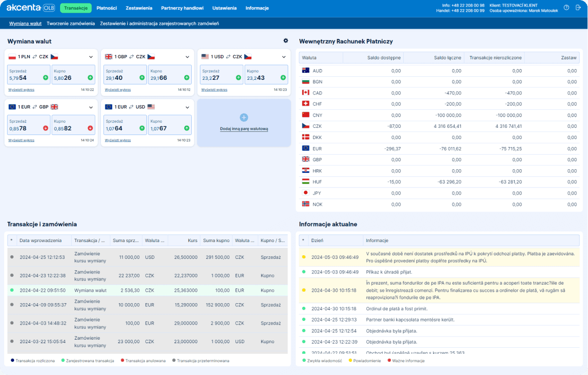Switch to Tworzenie zamówienia tab

point(71,23)
